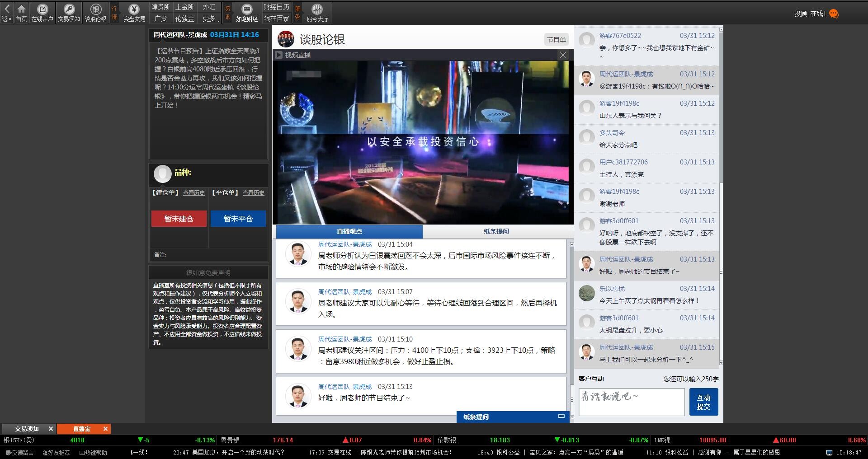Screen dimensions: 868x459
Task: Expand the 更多 market menu
Action: point(210,19)
